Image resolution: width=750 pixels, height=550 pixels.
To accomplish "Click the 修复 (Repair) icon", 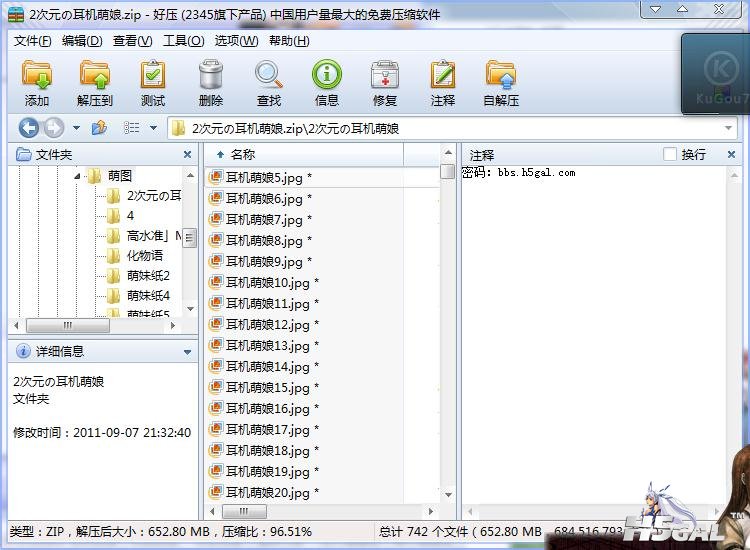I will coord(385,80).
